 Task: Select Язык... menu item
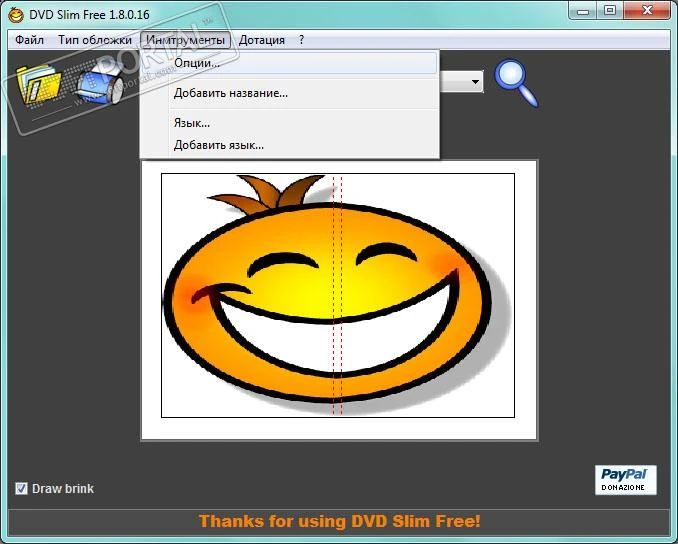tap(192, 123)
